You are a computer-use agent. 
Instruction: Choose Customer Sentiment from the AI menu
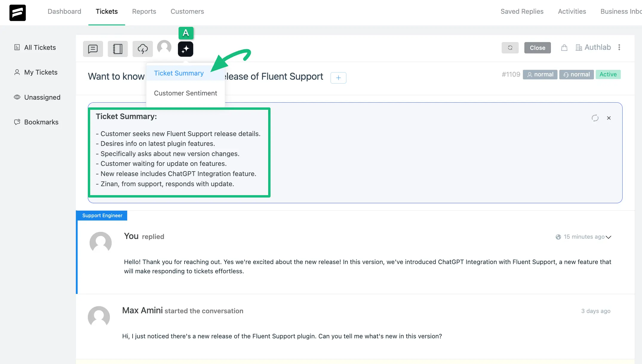(185, 93)
